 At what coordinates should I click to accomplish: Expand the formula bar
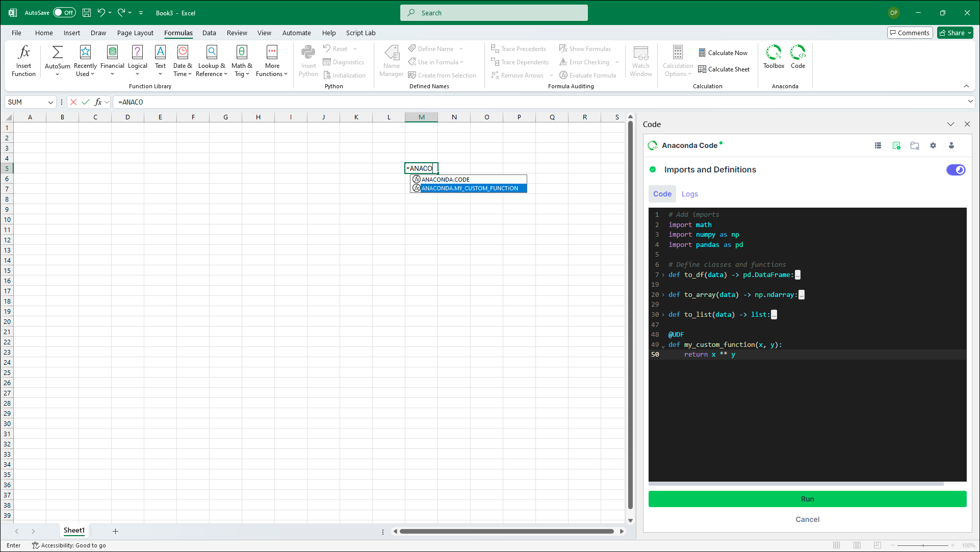click(970, 102)
